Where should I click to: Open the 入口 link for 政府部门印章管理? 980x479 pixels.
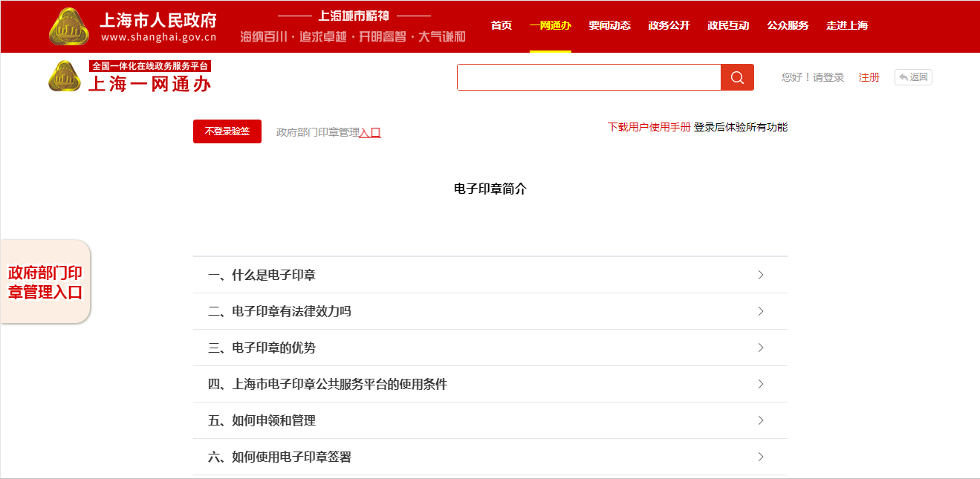(x=370, y=132)
